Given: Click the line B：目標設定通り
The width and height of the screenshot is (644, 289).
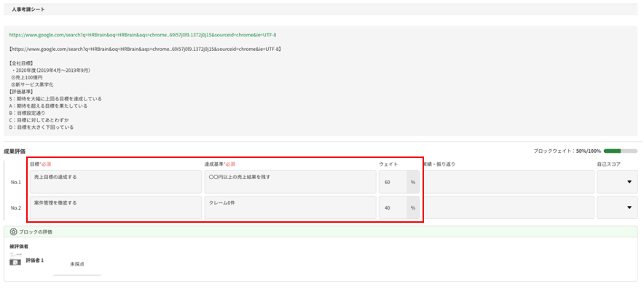Looking at the screenshot, I should click(x=27, y=113).
